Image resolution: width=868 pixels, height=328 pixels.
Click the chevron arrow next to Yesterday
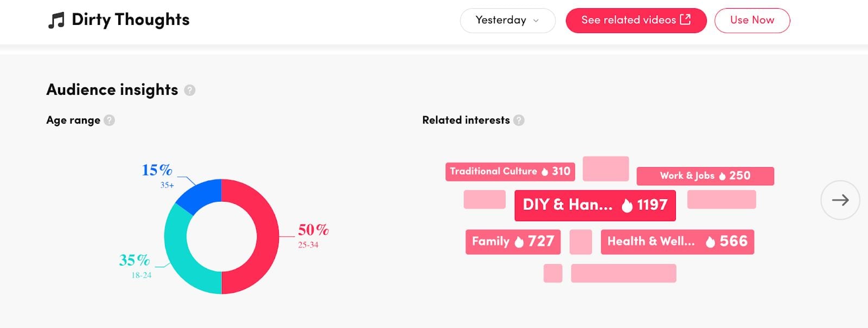tap(536, 21)
